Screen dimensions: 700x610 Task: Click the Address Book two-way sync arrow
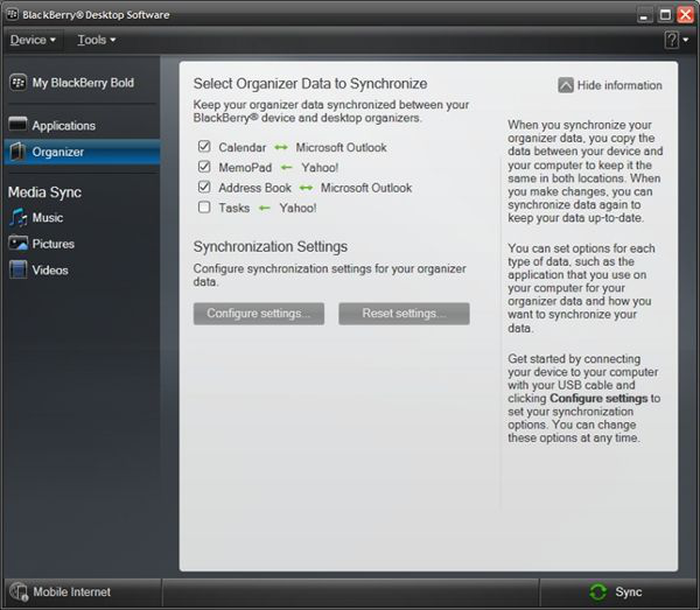pos(306,188)
